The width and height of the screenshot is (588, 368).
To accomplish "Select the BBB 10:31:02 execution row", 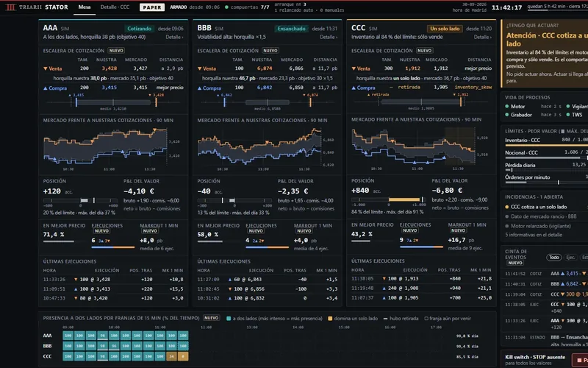I will (268, 298).
